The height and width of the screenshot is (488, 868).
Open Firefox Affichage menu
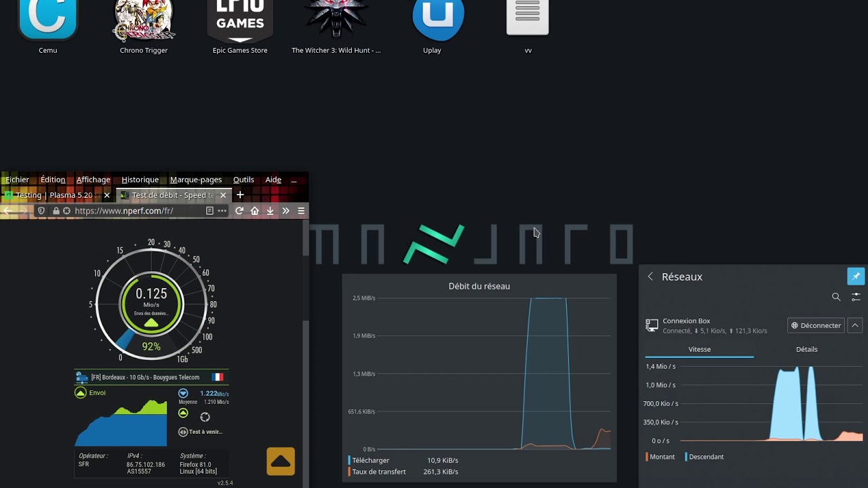pos(94,180)
